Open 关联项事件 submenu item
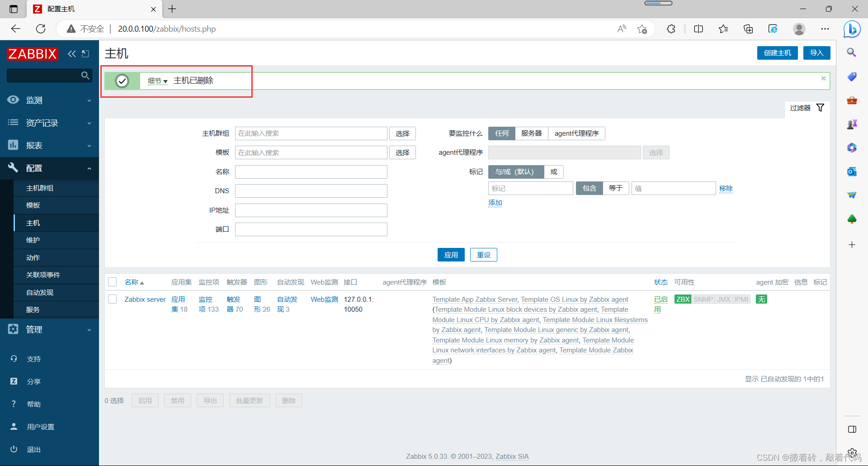Viewport: 868px width, 466px height. click(56, 275)
